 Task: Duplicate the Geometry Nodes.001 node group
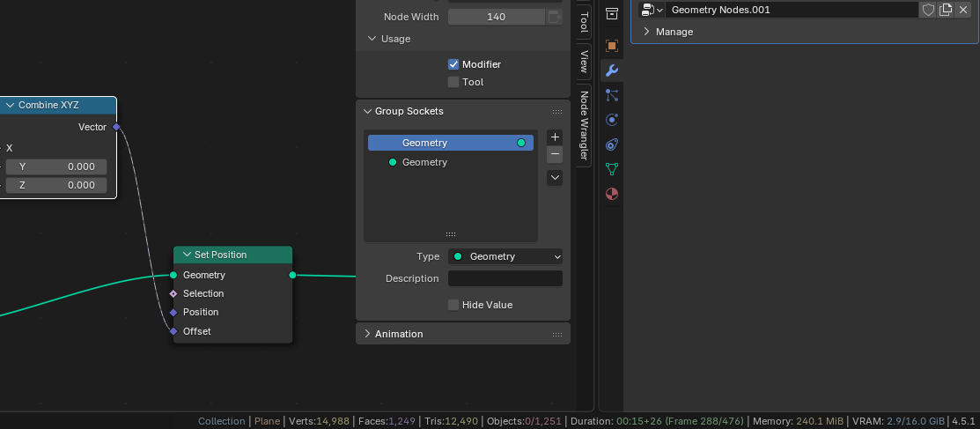(x=946, y=10)
